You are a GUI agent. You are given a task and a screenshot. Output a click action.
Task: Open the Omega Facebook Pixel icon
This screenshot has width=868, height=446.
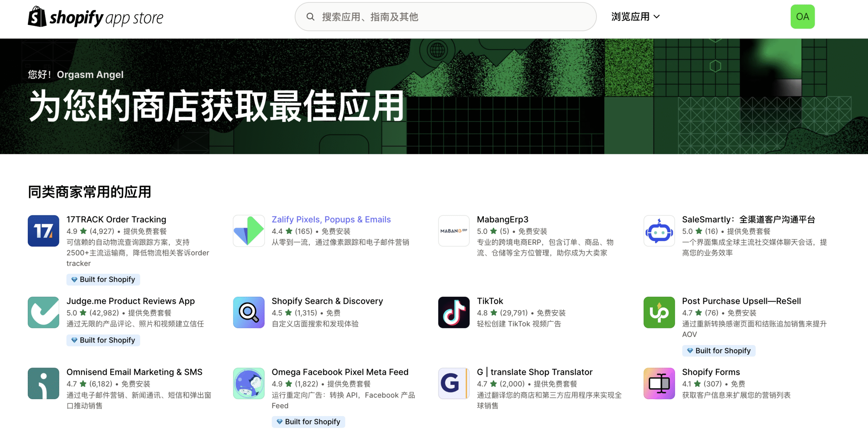[249, 383]
